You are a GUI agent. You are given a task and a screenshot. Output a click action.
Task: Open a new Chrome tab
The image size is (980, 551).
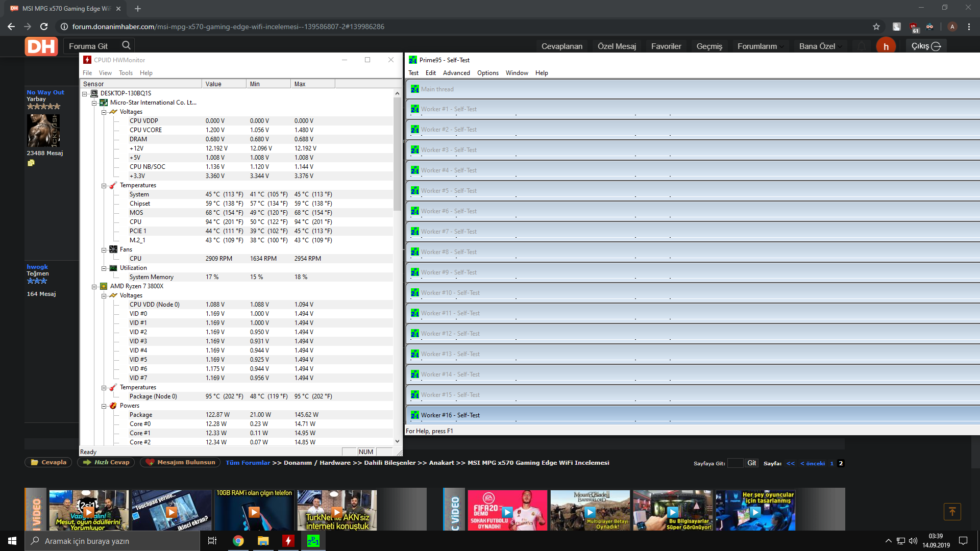[x=138, y=9]
